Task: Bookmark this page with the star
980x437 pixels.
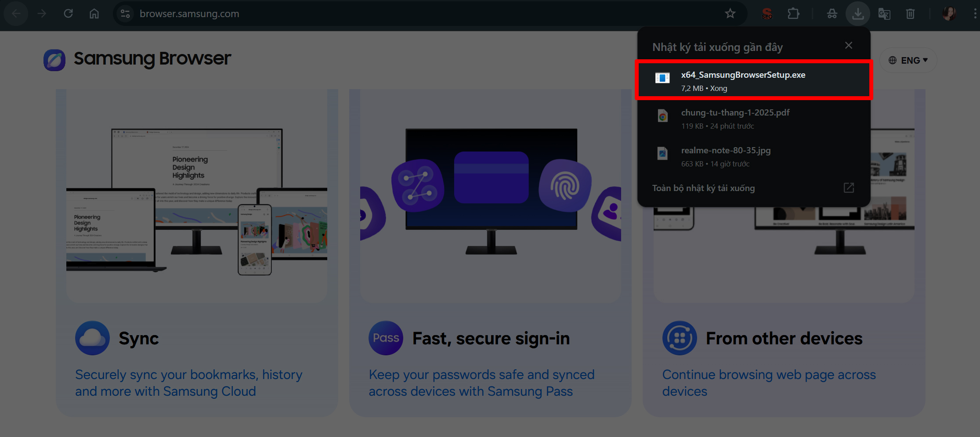Action: [730, 14]
